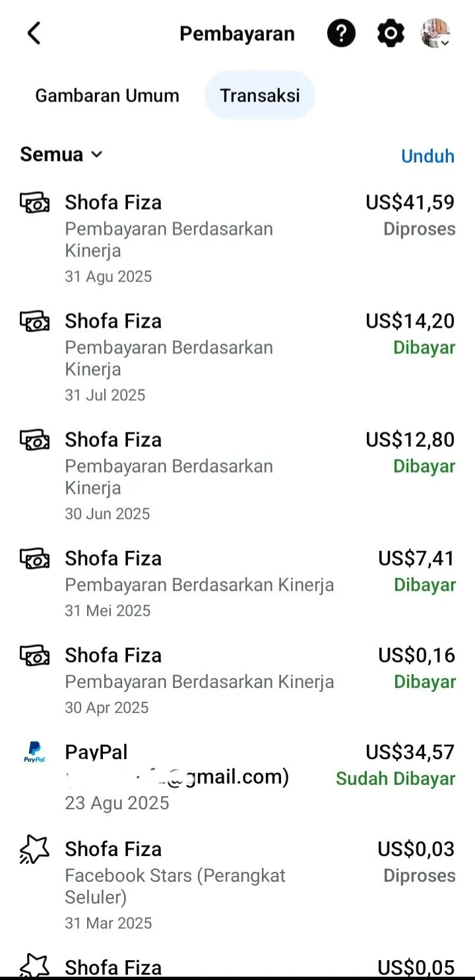
Task: Tap Stars icon for 31 Mar 2025 entry
Action: 35,850
